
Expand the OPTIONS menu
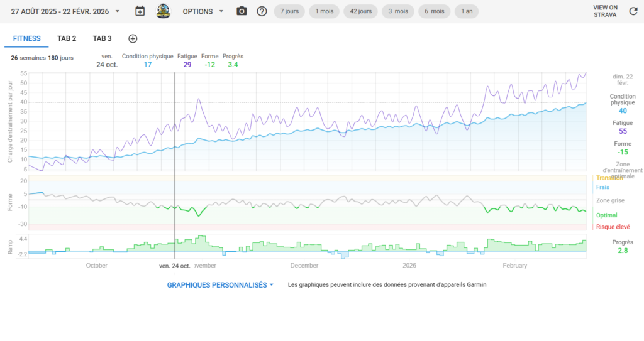point(203,11)
